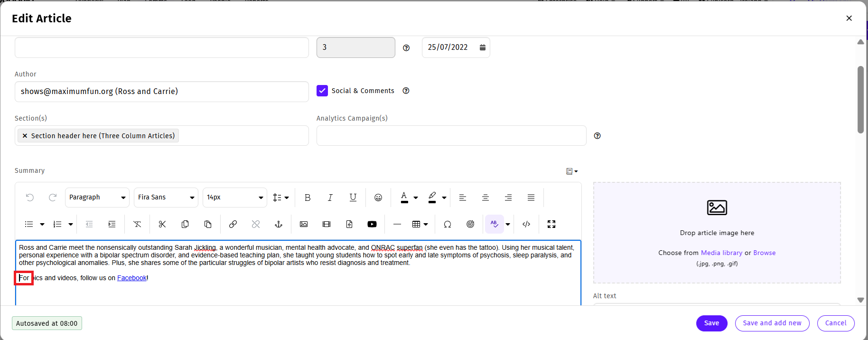Screen dimensions: 868x340
Task: Open the source code view icon
Action: point(526,224)
